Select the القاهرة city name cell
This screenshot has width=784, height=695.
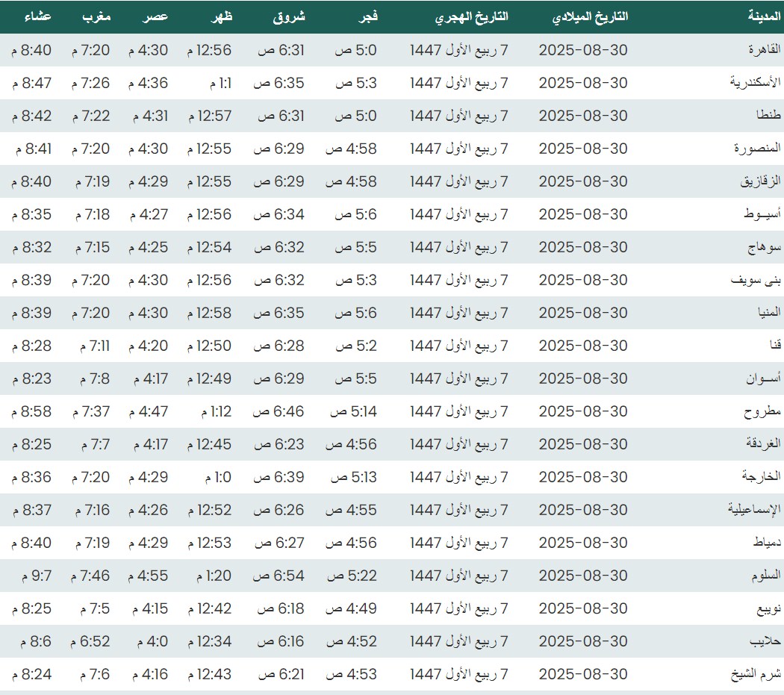click(764, 50)
